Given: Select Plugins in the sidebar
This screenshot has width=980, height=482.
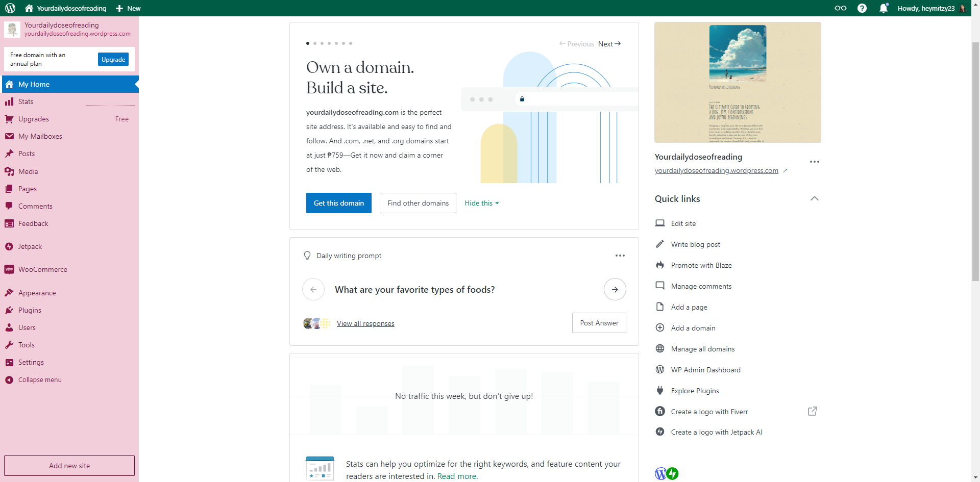Looking at the screenshot, I should 30,310.
